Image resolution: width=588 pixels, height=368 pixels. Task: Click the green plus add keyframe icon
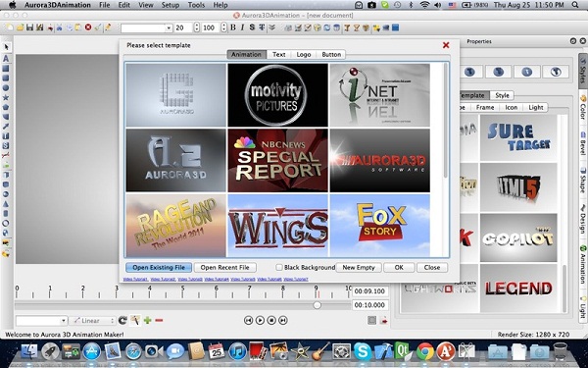147,320
